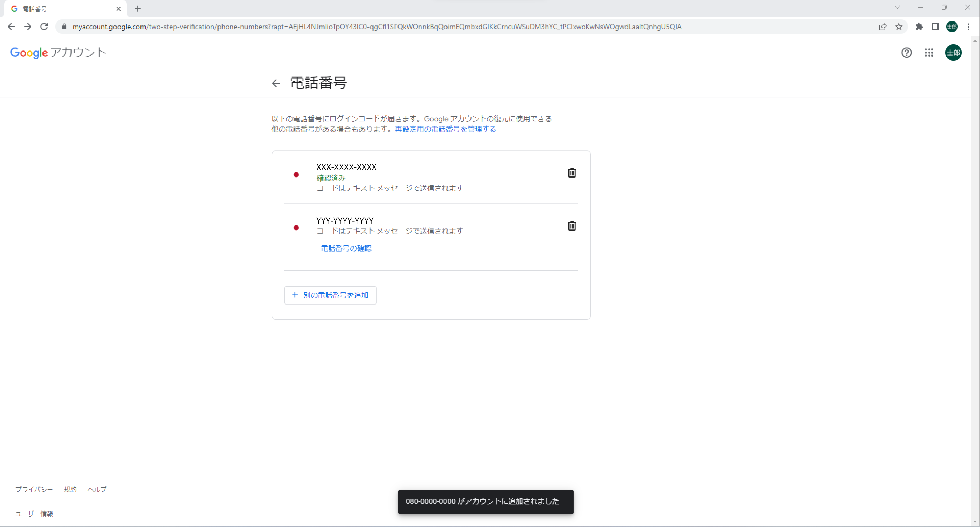Minimize the Chrome window
This screenshot has height=527, width=980.
[921, 7]
